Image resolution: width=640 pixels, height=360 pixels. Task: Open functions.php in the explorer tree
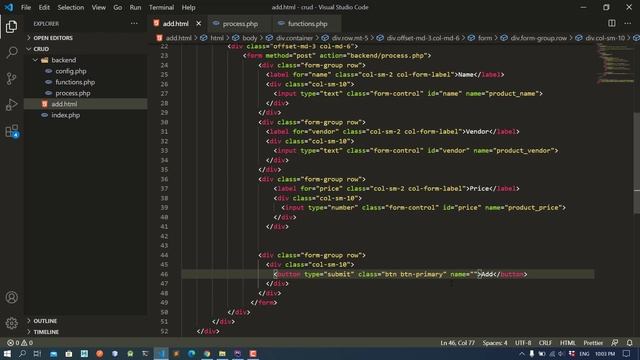(75, 82)
